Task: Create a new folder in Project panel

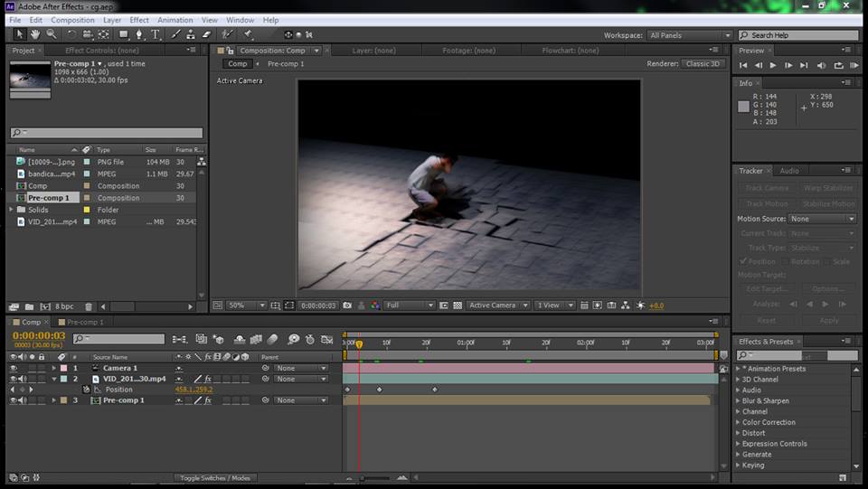Action: coord(29,306)
